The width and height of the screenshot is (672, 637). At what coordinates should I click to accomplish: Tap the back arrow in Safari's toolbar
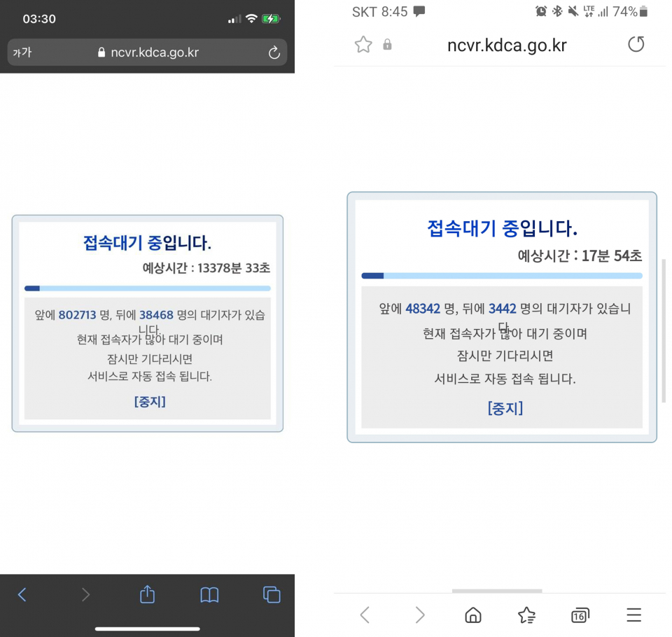pyautogui.click(x=22, y=594)
